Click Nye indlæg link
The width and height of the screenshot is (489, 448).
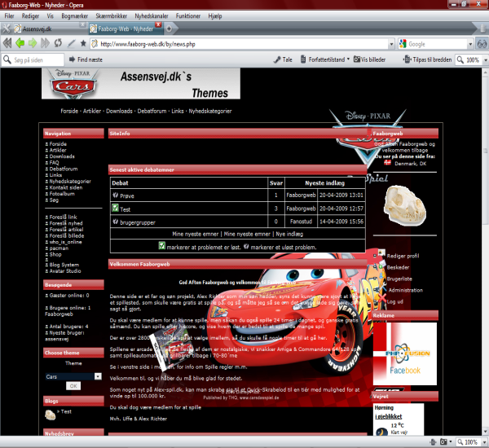pyautogui.click(x=289, y=234)
